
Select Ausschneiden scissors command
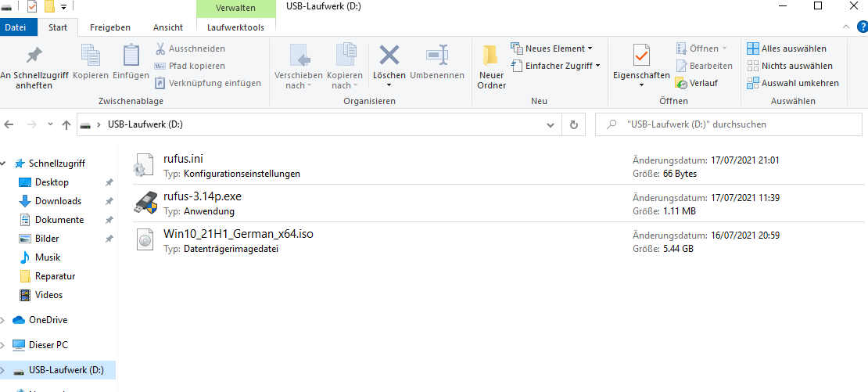pyautogui.click(x=190, y=49)
